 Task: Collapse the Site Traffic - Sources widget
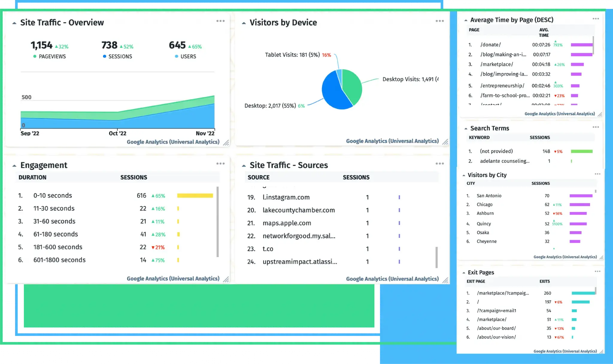244,166
